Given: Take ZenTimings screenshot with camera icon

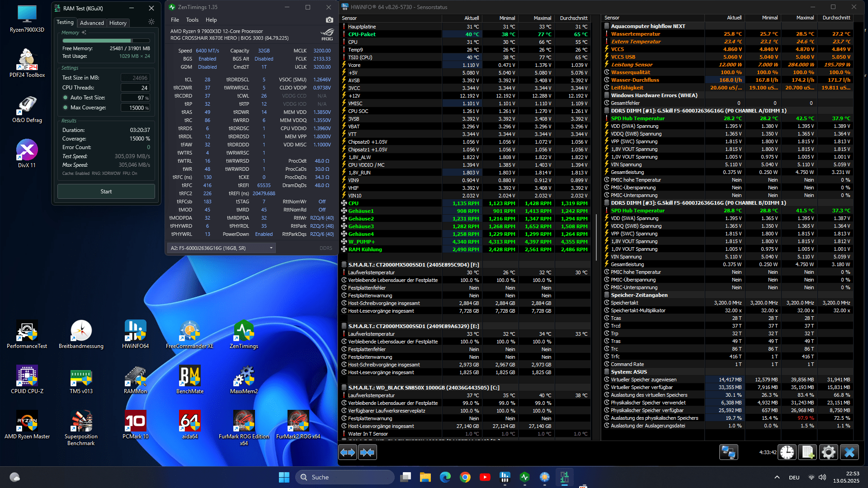Looking at the screenshot, I should [330, 20].
